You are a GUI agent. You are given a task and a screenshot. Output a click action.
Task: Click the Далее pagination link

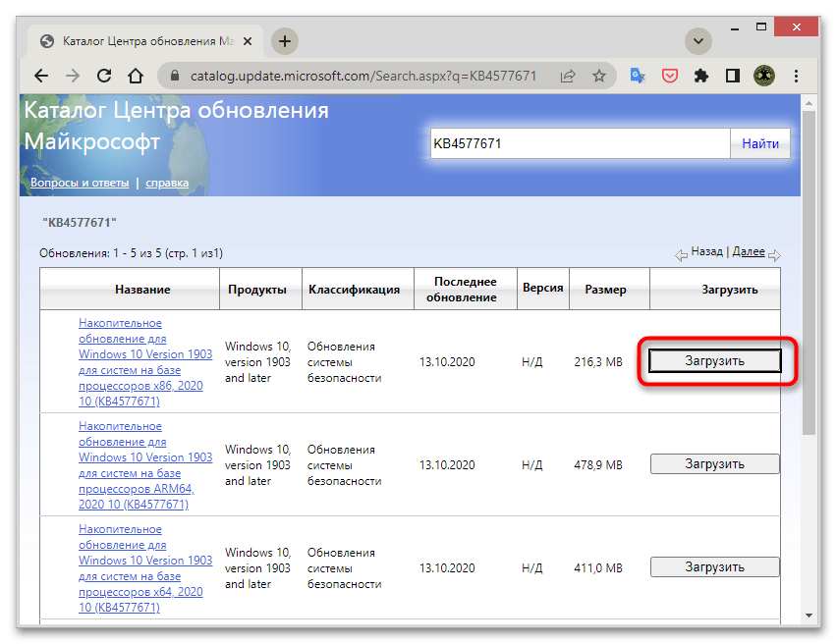(748, 252)
